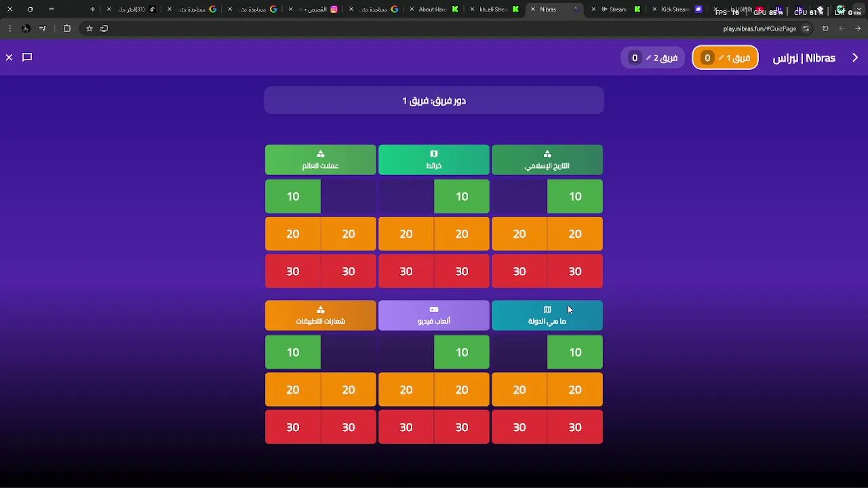Image resolution: width=868 pixels, height=488 pixels.
Task: Open media controls icon in browser toolbar
Action: tap(43, 28)
